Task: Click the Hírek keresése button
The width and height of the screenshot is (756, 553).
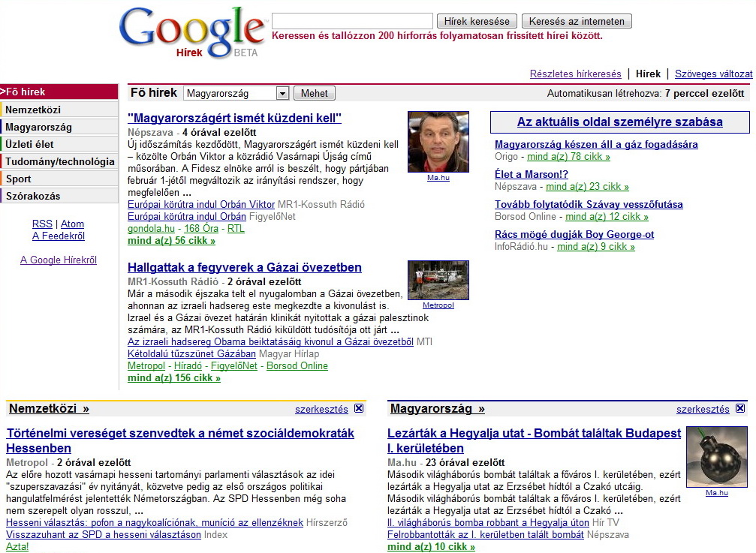Action: click(477, 21)
